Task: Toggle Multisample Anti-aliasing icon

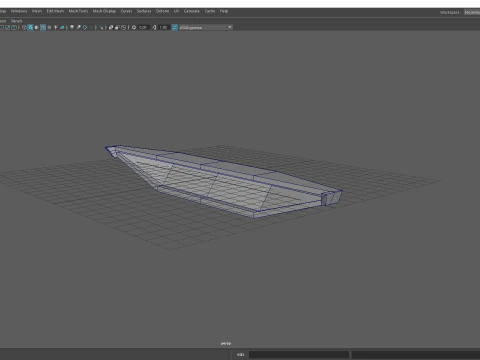Action: 85,27
